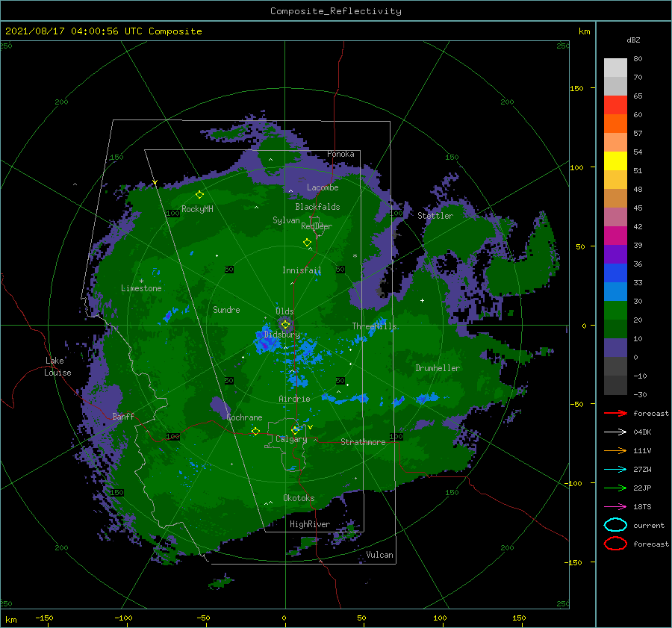The image size is (672, 628).
Task: Click the Lacombe city label
Action: click(x=323, y=187)
